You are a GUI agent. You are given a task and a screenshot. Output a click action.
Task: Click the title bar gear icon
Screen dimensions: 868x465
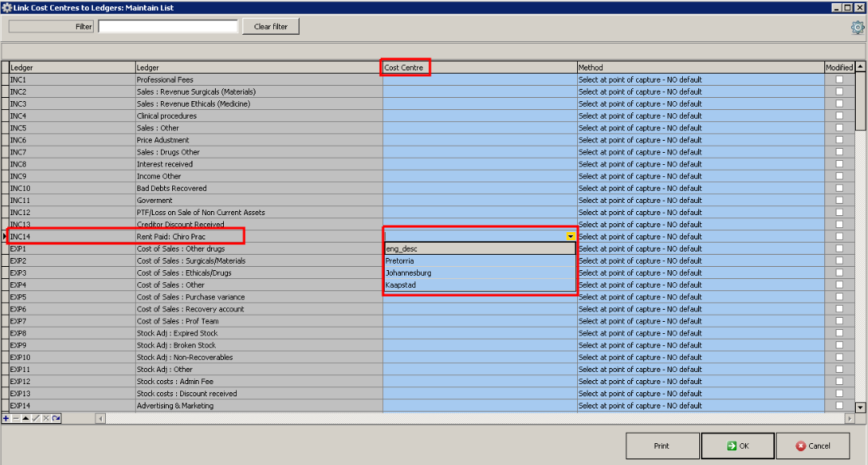[x=6, y=8]
